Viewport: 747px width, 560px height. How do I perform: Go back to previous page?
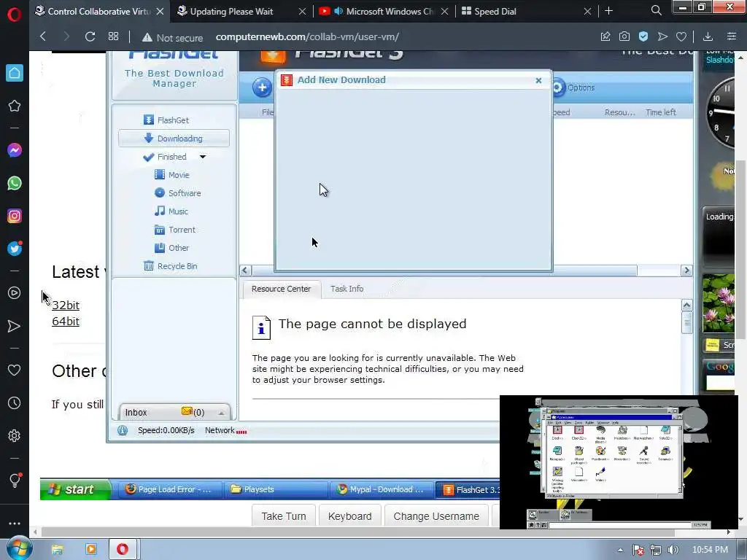(43, 36)
